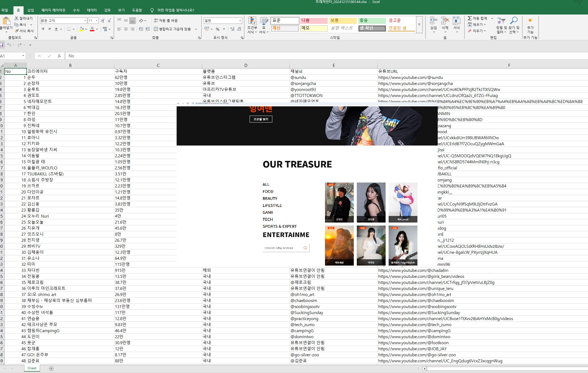Viewport: 588px width, 373px height.
Task: Switch to the 데이터 ribbon tab
Action: (92, 10)
